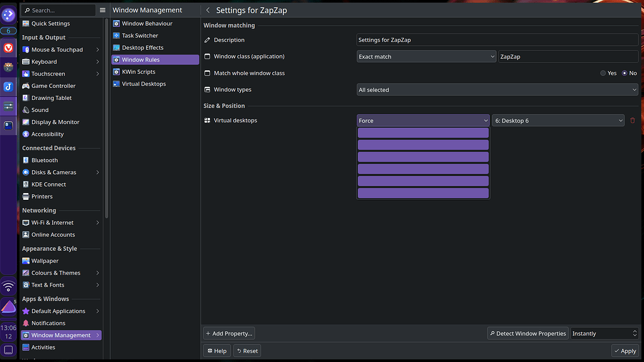Viewport: 644px width, 362px height.
Task: Expand Wi-Fi & Internet submenu arrow
Action: tap(97, 222)
